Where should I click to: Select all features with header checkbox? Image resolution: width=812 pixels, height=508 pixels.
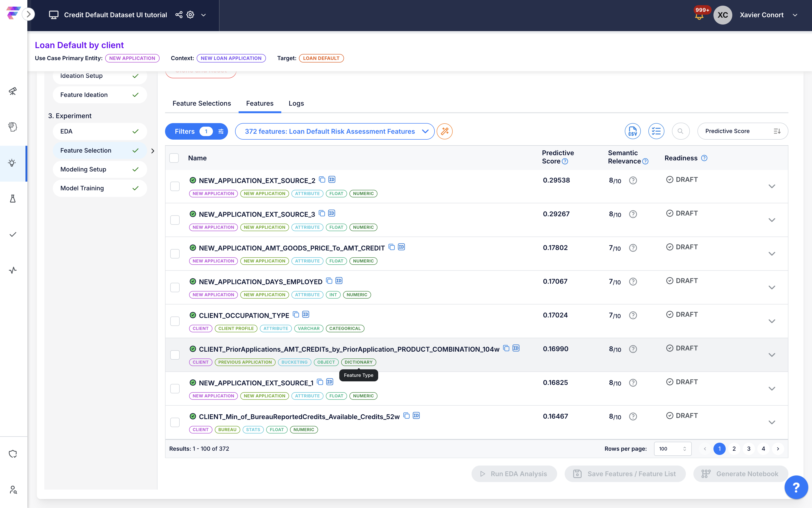pyautogui.click(x=174, y=158)
